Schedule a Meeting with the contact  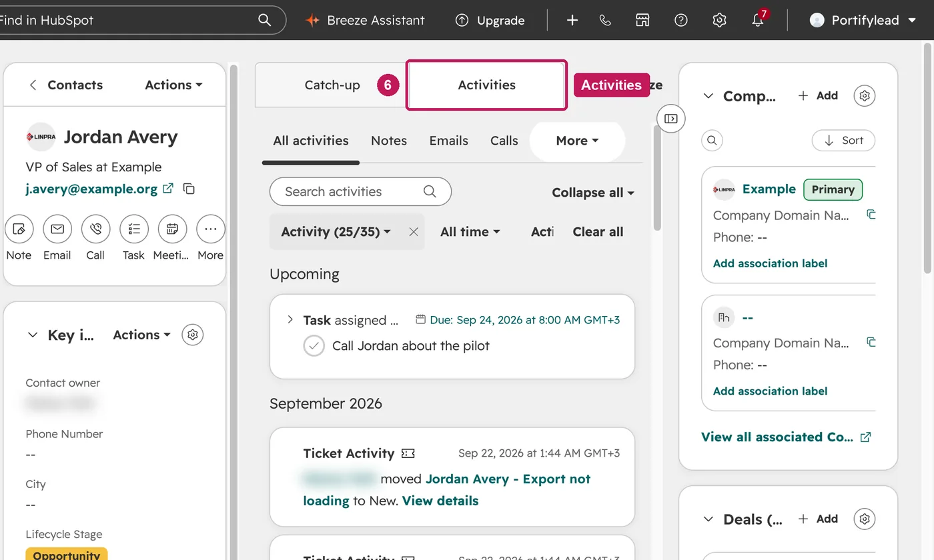[172, 229]
